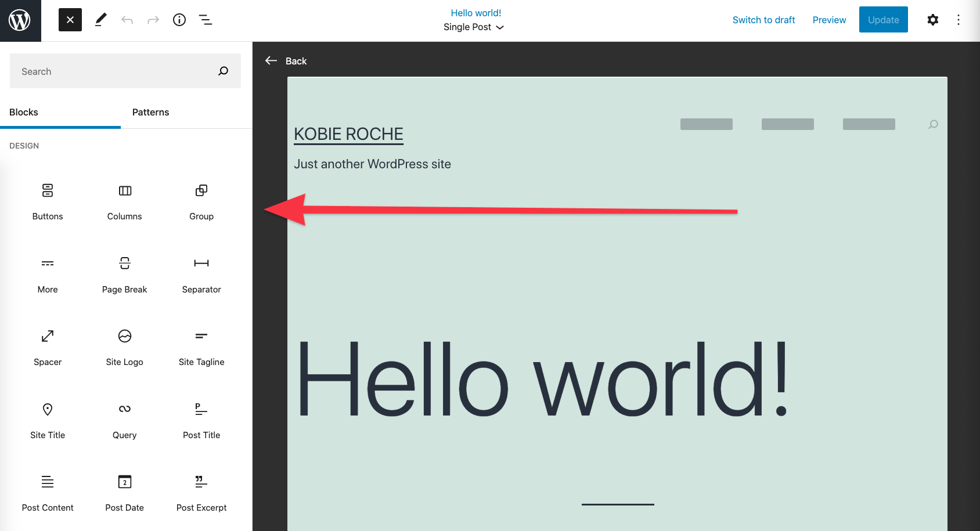The width and height of the screenshot is (980, 531).
Task: Preview the post
Action: tap(829, 20)
